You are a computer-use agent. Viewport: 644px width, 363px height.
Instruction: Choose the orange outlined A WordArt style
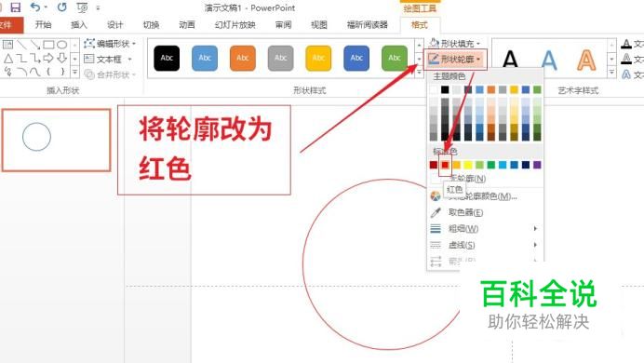[x=586, y=60]
